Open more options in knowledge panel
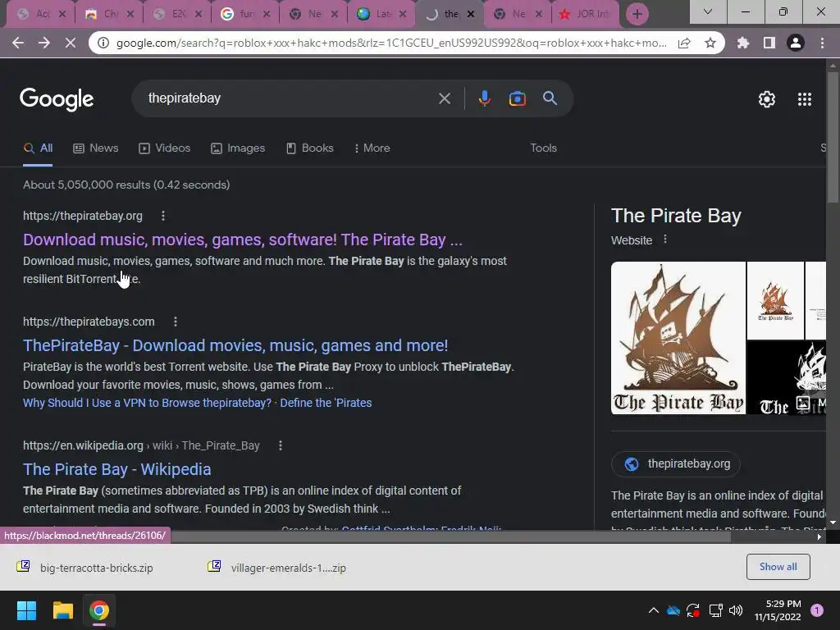The image size is (840, 630). coord(664,240)
